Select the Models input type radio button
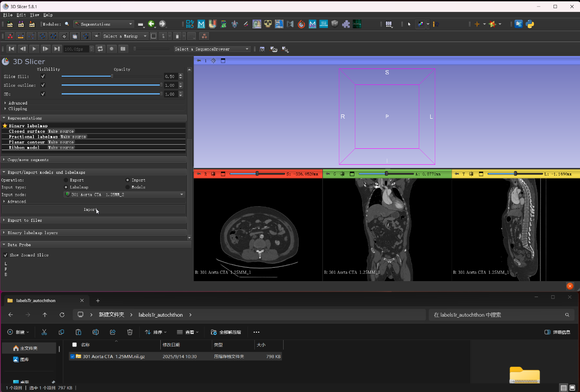580x392 pixels. (x=128, y=187)
